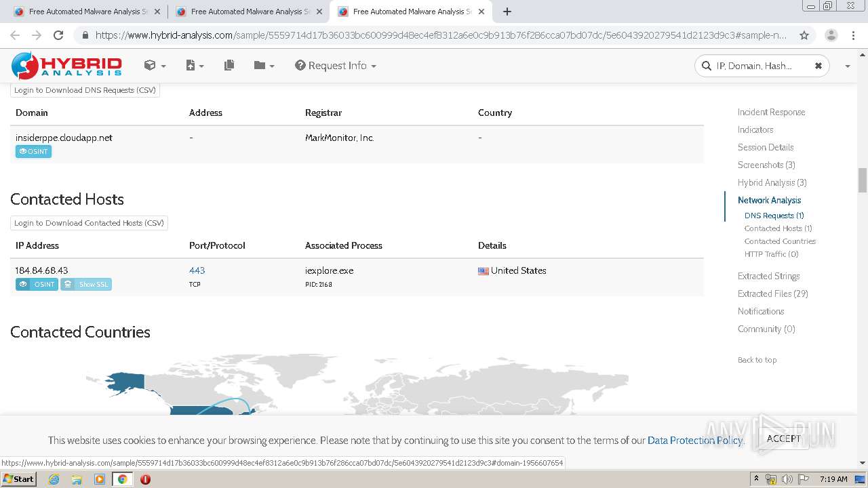Open the sandbox cube dropdown menu
Screen dimensions: 868x488
155,66
